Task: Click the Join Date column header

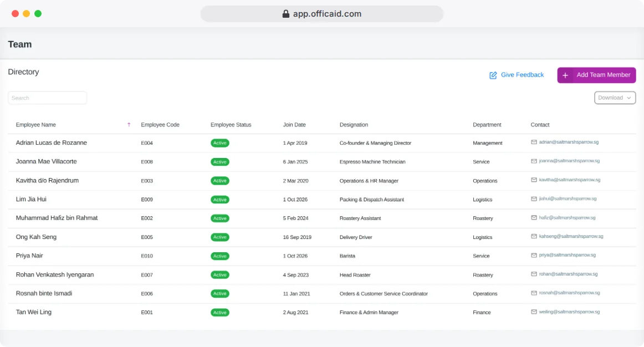Action: tap(294, 125)
